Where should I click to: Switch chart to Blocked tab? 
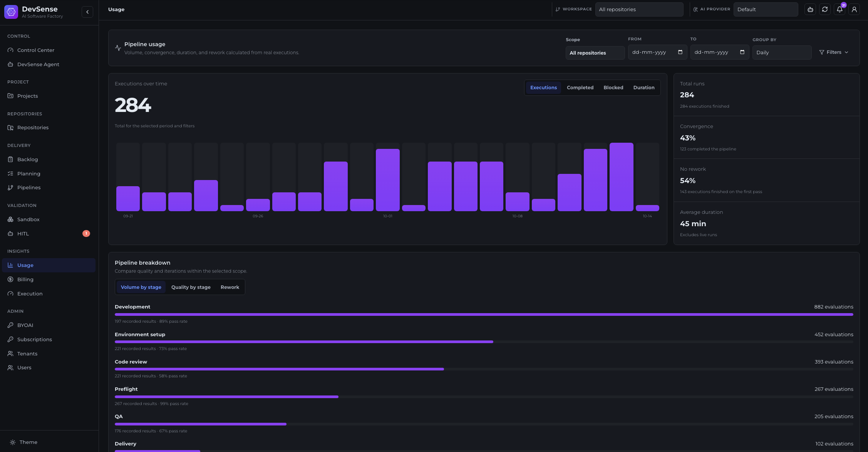click(613, 88)
